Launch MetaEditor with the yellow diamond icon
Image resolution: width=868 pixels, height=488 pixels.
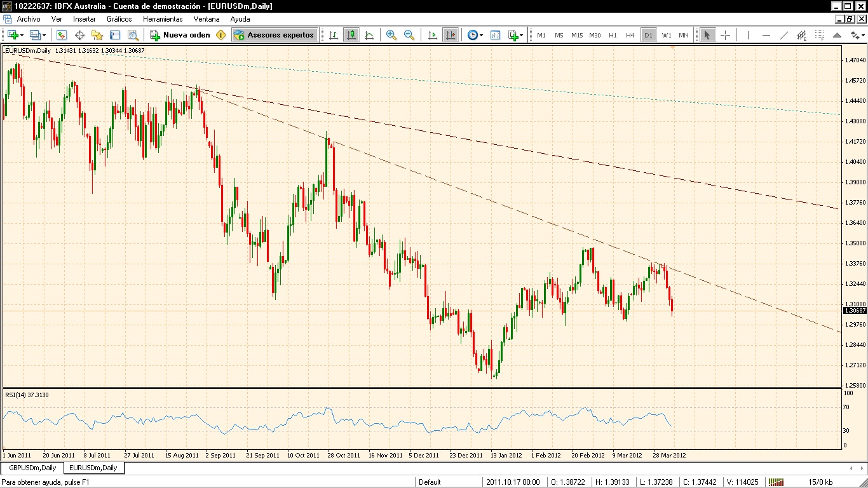click(x=220, y=35)
